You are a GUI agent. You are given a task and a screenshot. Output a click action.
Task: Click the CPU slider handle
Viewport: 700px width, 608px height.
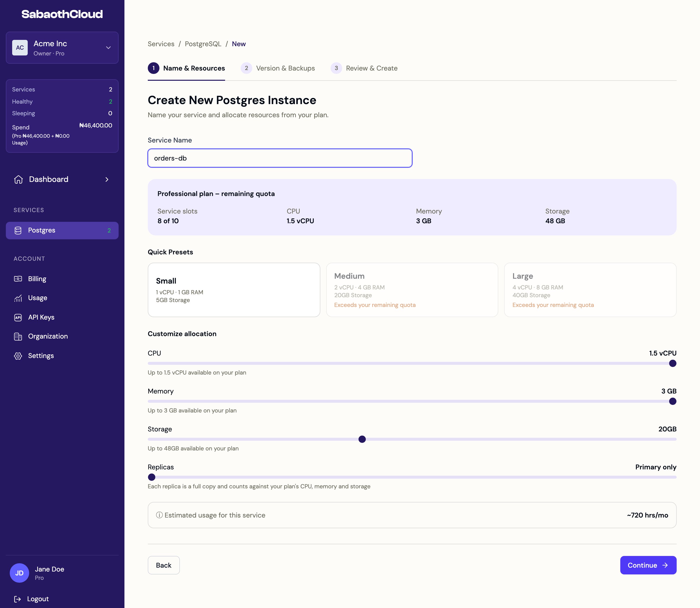tap(673, 363)
